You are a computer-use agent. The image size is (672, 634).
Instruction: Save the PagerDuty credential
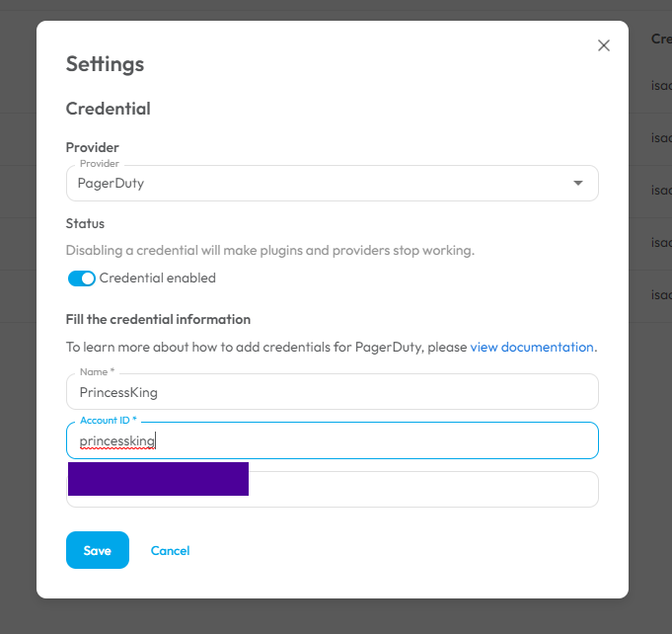[98, 550]
